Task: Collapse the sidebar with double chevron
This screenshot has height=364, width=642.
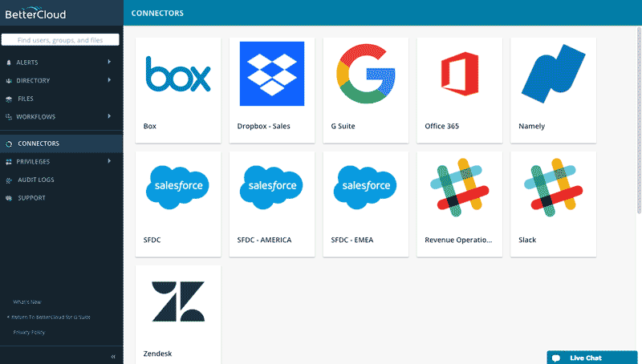Action: (x=113, y=357)
